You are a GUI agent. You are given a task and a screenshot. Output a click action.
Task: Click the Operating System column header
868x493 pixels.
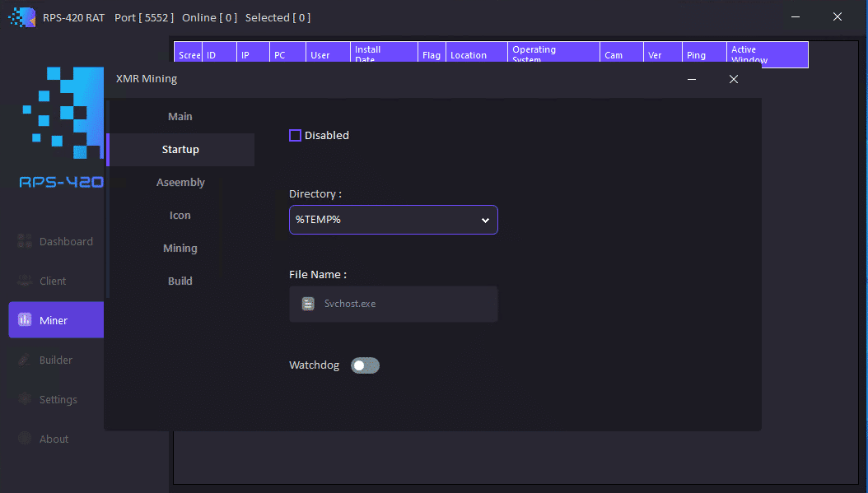pyautogui.click(x=553, y=55)
